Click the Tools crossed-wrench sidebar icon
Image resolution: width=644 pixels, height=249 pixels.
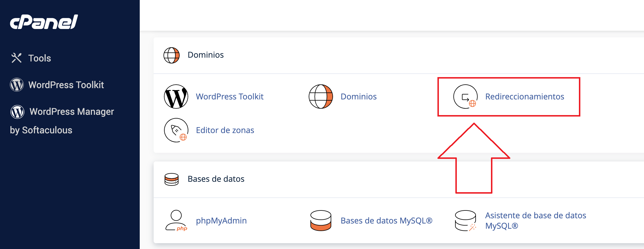[x=16, y=58]
